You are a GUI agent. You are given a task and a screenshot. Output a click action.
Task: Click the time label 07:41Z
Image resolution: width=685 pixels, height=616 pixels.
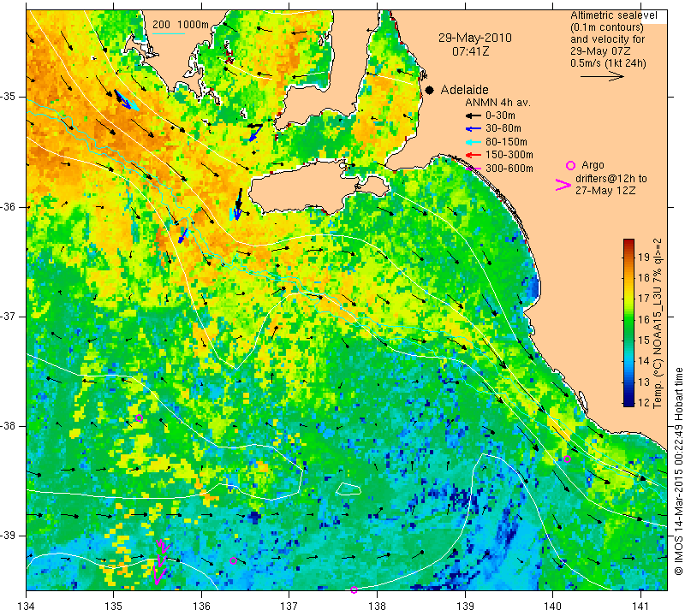[470, 51]
